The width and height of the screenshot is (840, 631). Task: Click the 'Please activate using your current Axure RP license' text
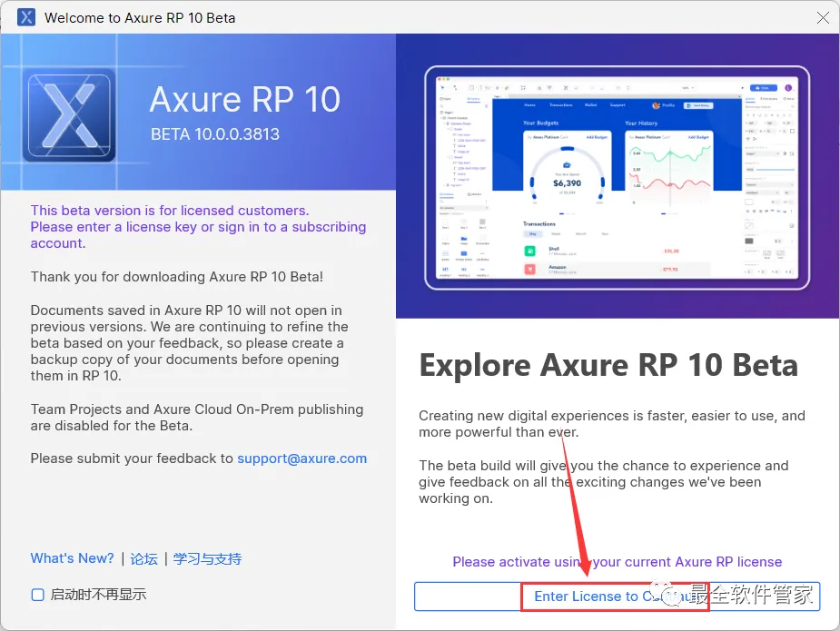(x=618, y=561)
